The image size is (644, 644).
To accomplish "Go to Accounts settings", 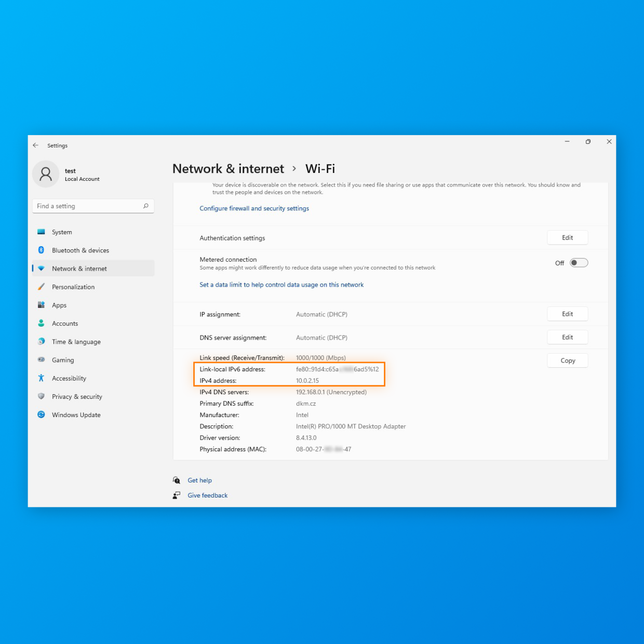I will [x=65, y=324].
